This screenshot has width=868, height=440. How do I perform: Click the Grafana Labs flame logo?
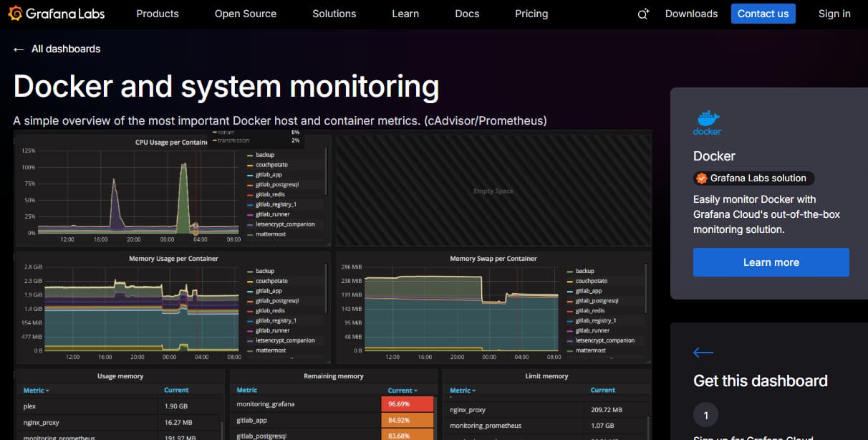pyautogui.click(x=15, y=13)
